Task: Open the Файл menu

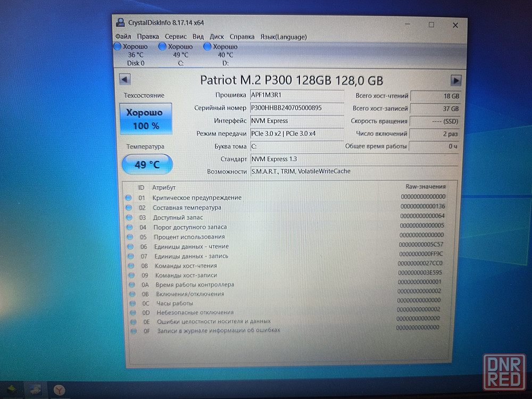Action: pos(123,37)
